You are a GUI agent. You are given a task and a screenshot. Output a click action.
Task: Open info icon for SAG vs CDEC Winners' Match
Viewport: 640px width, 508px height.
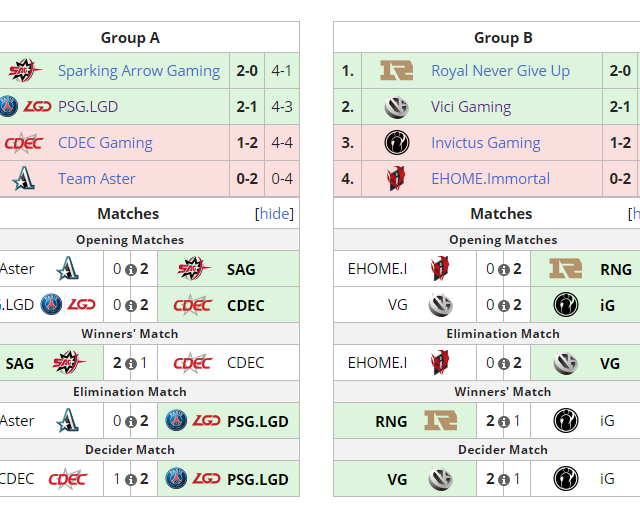point(131,364)
